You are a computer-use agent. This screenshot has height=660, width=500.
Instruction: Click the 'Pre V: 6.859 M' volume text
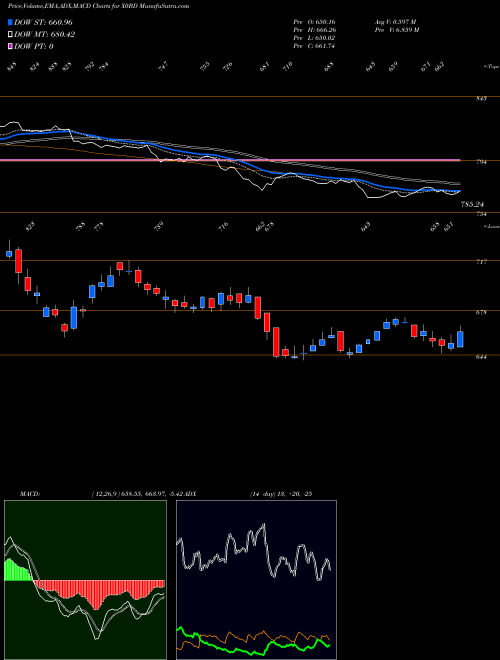click(x=396, y=29)
